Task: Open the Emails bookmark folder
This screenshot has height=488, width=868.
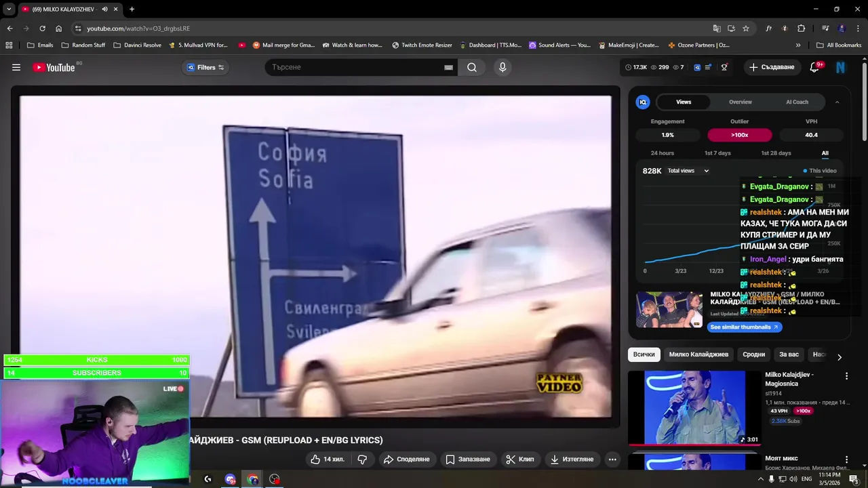Action: [39, 45]
